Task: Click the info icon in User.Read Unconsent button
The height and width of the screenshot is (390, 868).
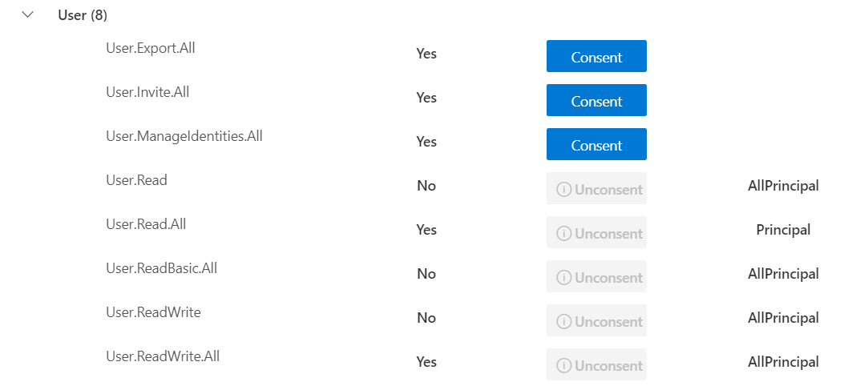Action: 563,190
